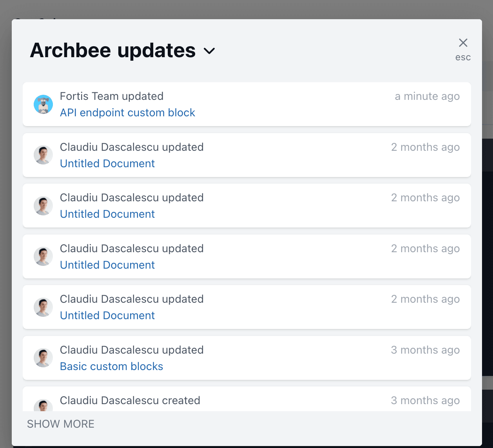Click the 'a minute ago' timestamp
493x448 pixels.
[427, 96]
